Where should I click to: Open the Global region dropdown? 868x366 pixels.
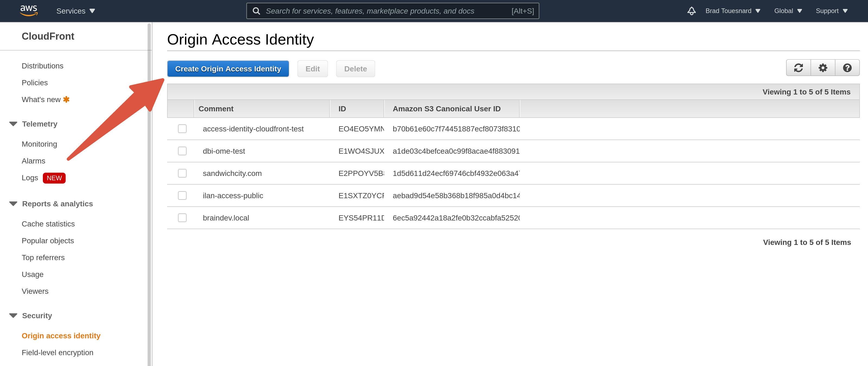[x=788, y=11]
